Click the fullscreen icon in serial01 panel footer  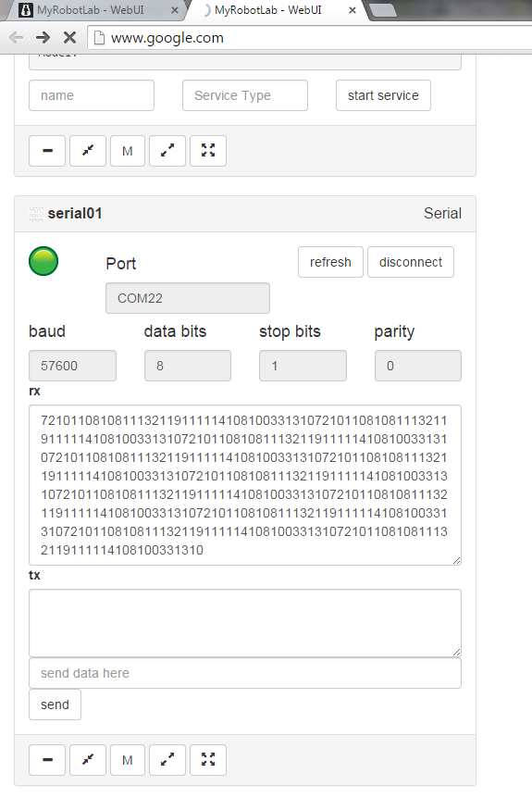tap(208, 760)
